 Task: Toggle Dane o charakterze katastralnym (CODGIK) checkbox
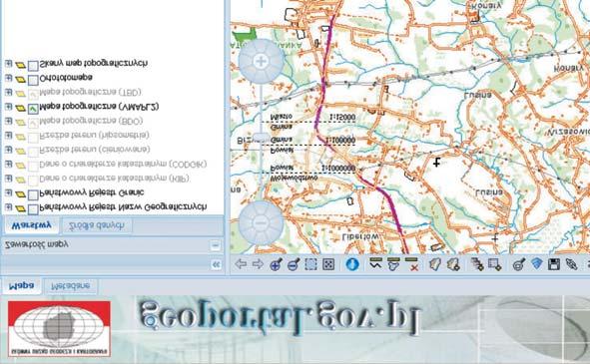pos(34,167)
